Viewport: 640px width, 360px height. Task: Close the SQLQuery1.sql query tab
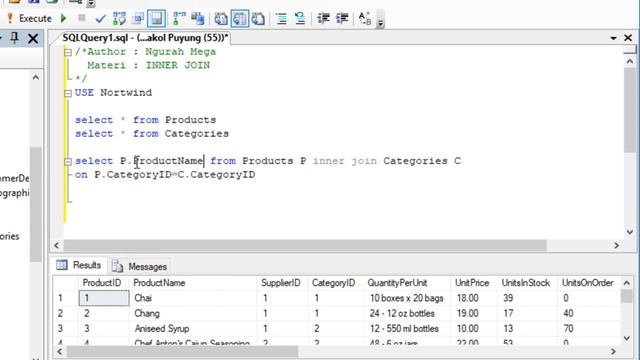point(628,38)
